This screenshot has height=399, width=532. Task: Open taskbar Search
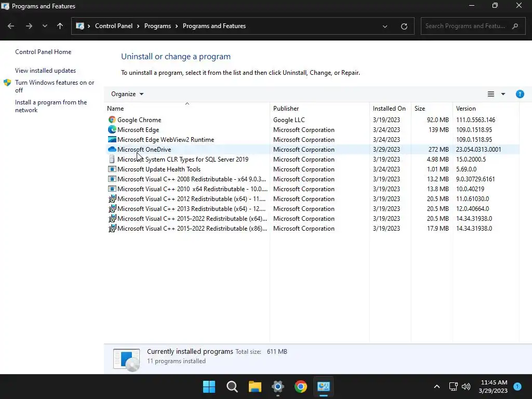click(x=232, y=387)
